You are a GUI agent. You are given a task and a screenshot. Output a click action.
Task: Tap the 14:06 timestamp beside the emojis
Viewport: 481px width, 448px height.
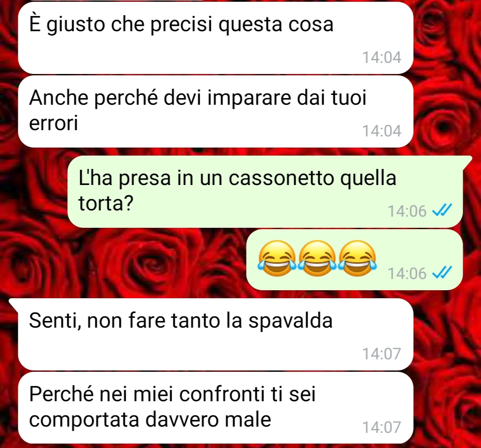click(x=407, y=273)
